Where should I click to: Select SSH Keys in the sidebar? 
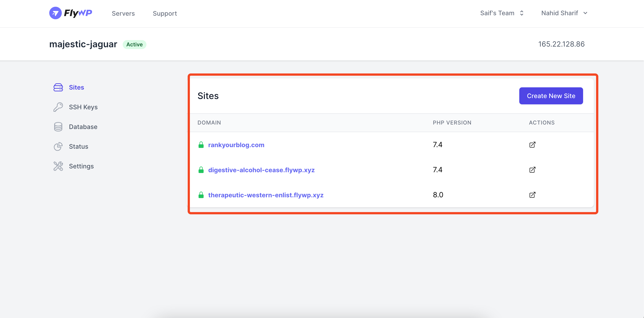pos(83,107)
